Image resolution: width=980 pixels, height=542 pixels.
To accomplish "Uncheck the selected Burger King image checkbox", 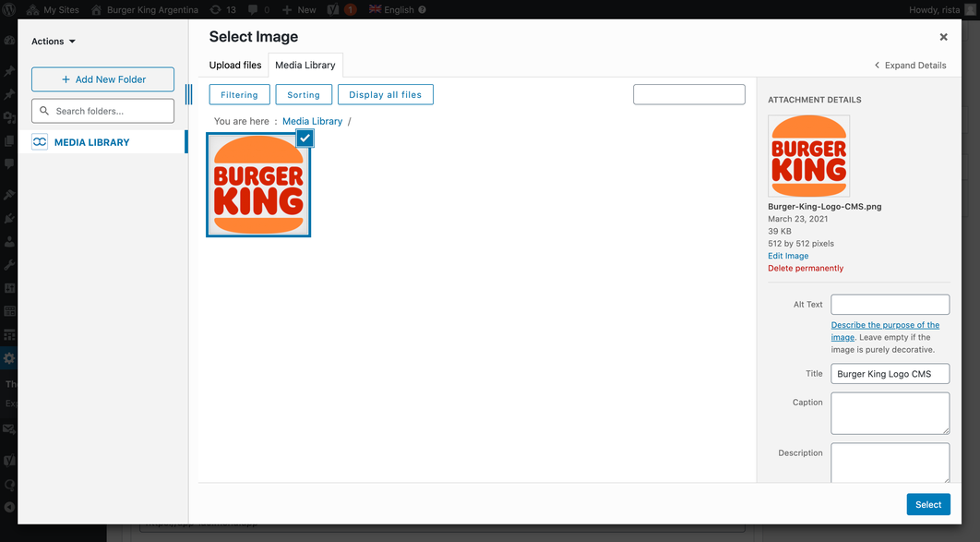I will (x=305, y=139).
